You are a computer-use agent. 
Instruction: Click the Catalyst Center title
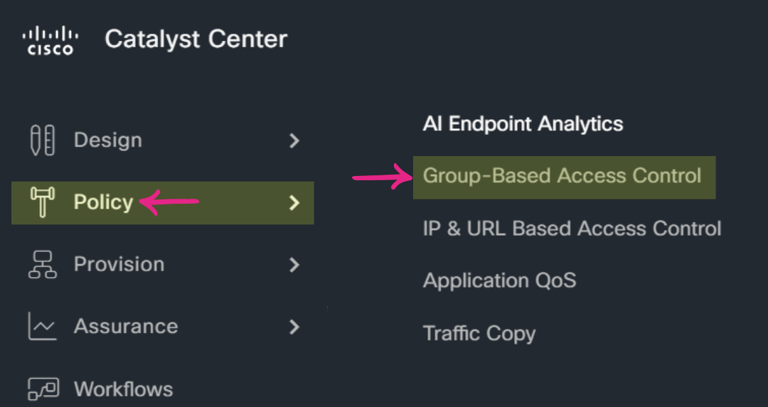click(196, 39)
